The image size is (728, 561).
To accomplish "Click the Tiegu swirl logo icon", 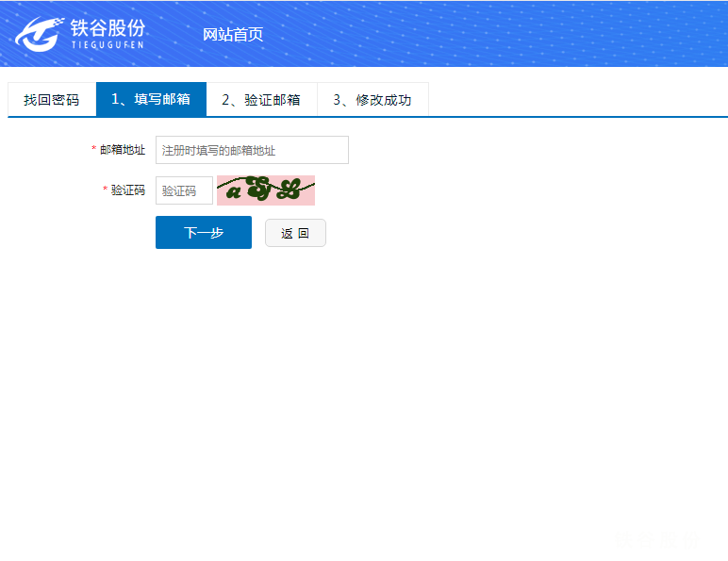I will pyautogui.click(x=38, y=33).
